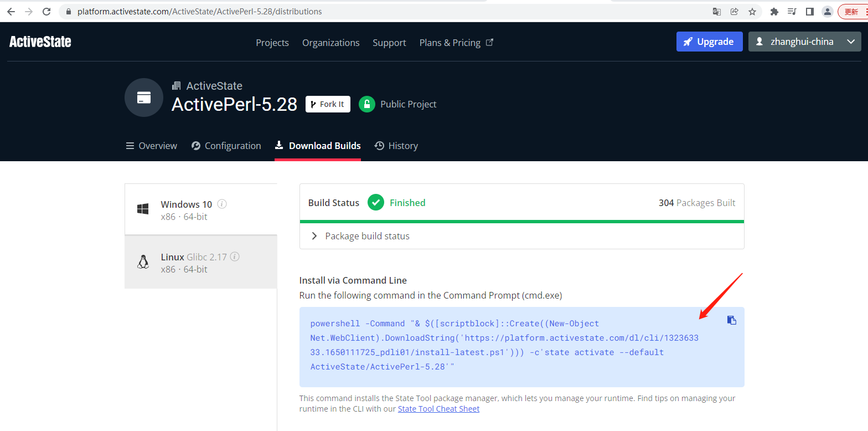Copy the install command to clipboard
Screen dimensions: 868x431
[x=731, y=320]
